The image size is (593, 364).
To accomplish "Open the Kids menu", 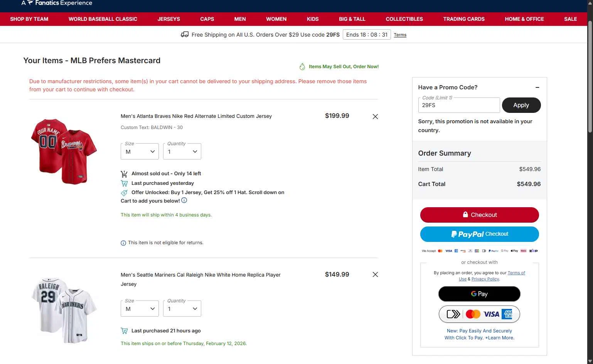I will 313,19.
